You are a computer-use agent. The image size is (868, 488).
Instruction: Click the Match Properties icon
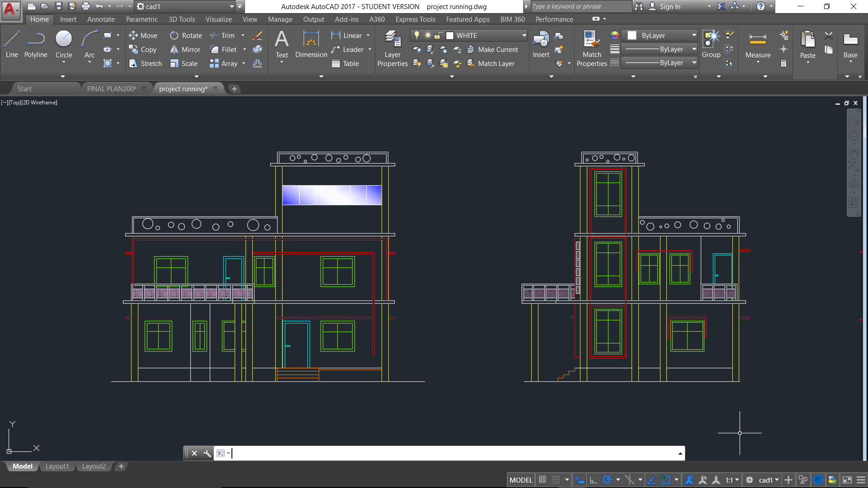[592, 49]
